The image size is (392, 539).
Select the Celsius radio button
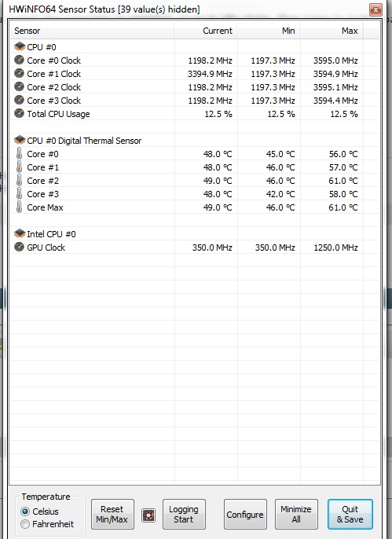pyautogui.click(x=25, y=511)
